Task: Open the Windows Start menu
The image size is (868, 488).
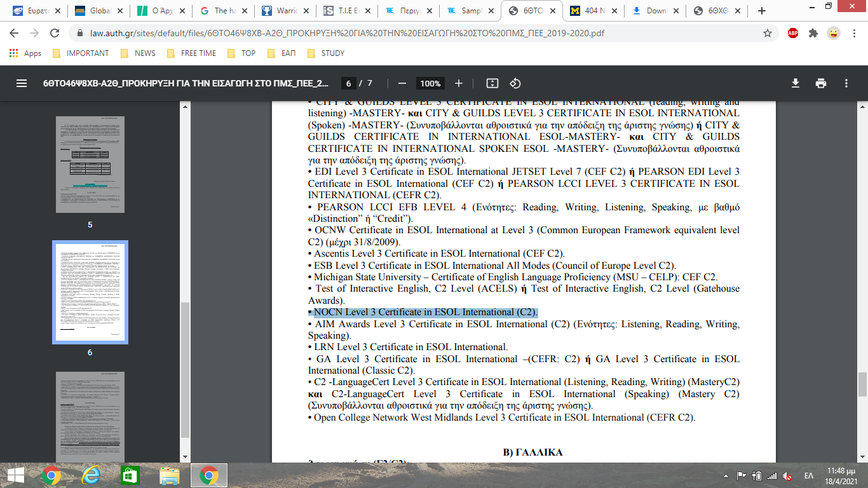Action: click(15, 475)
